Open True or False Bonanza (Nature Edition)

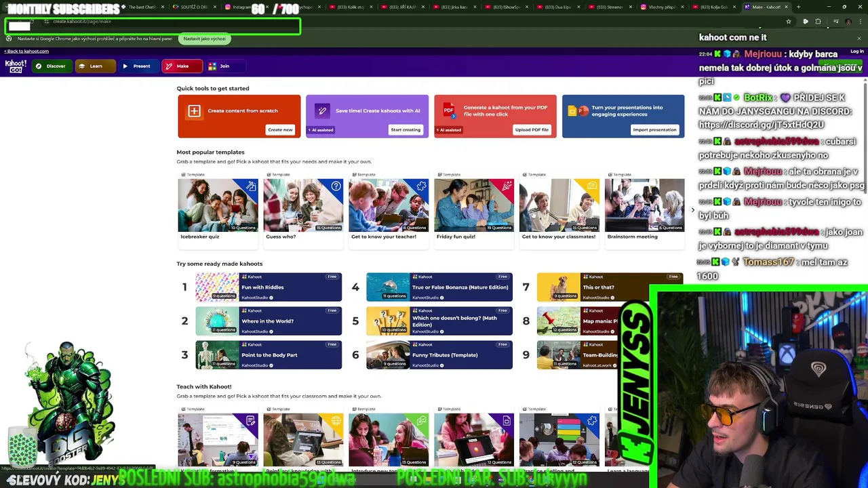439,287
